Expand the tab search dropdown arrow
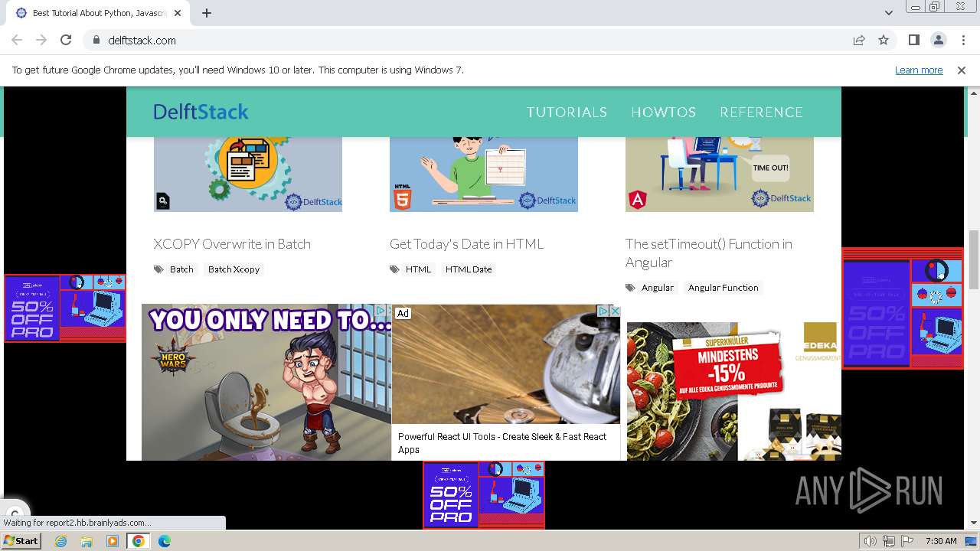Image resolution: width=980 pixels, height=551 pixels. pos(888,13)
